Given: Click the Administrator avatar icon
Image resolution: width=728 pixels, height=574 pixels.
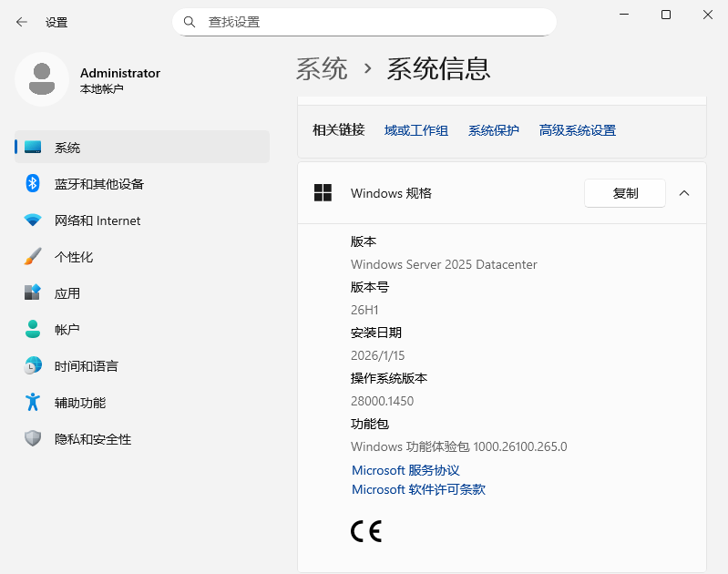Looking at the screenshot, I should point(42,79).
